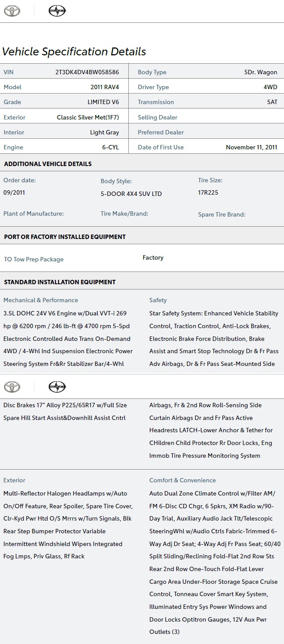Click the Mechanical & Performance subheading

click(41, 300)
